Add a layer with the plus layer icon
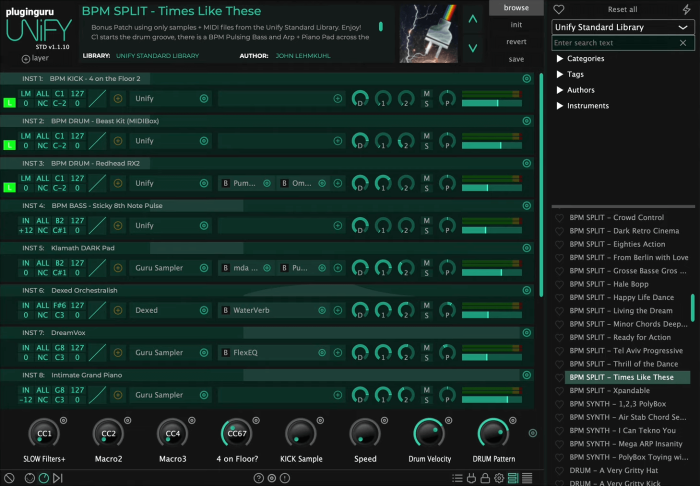This screenshot has height=486, width=700. pos(25,58)
